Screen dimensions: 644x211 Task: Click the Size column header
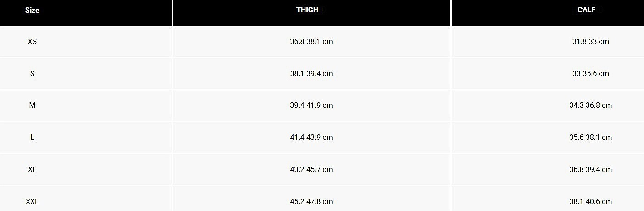[x=32, y=10]
